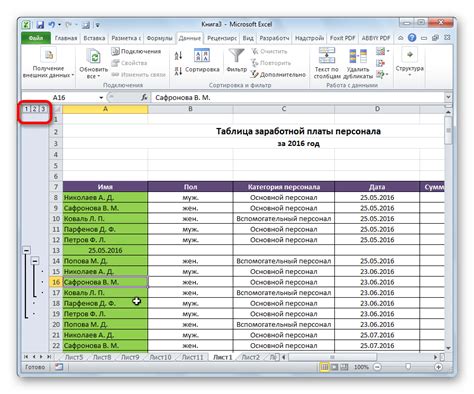
Task: Click the Help question mark icon
Action: point(412,38)
